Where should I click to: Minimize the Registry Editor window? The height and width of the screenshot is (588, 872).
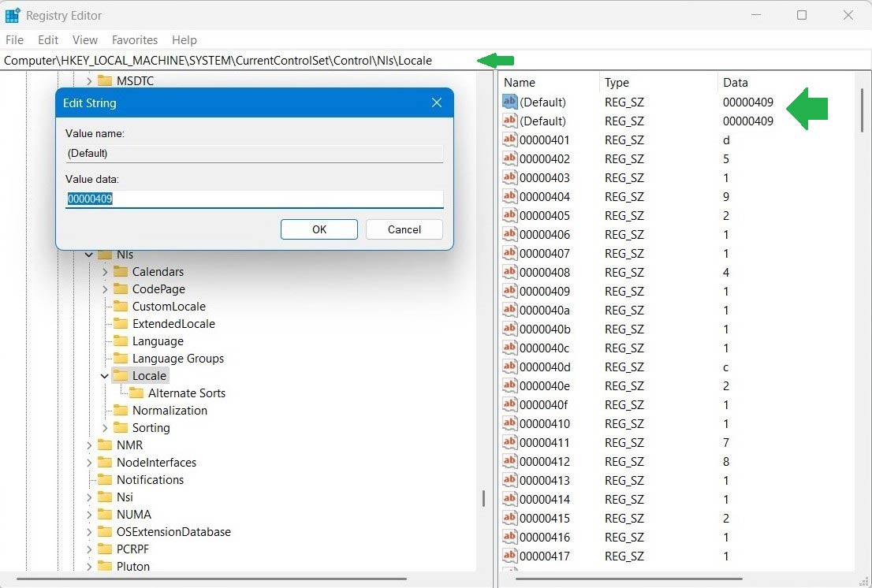[x=756, y=15]
